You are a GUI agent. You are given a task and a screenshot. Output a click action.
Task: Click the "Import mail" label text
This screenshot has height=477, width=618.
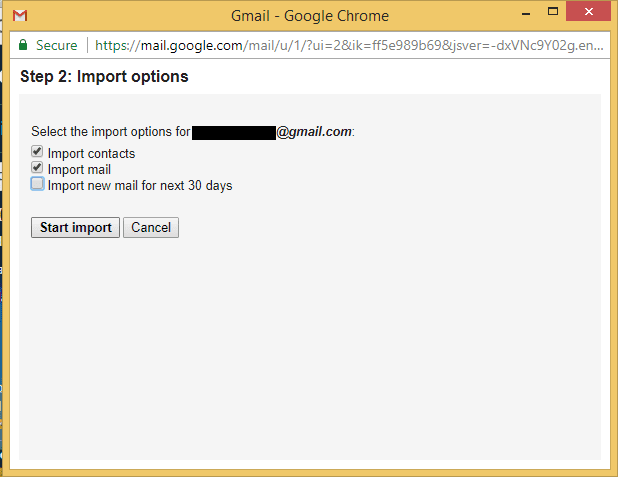click(x=79, y=170)
